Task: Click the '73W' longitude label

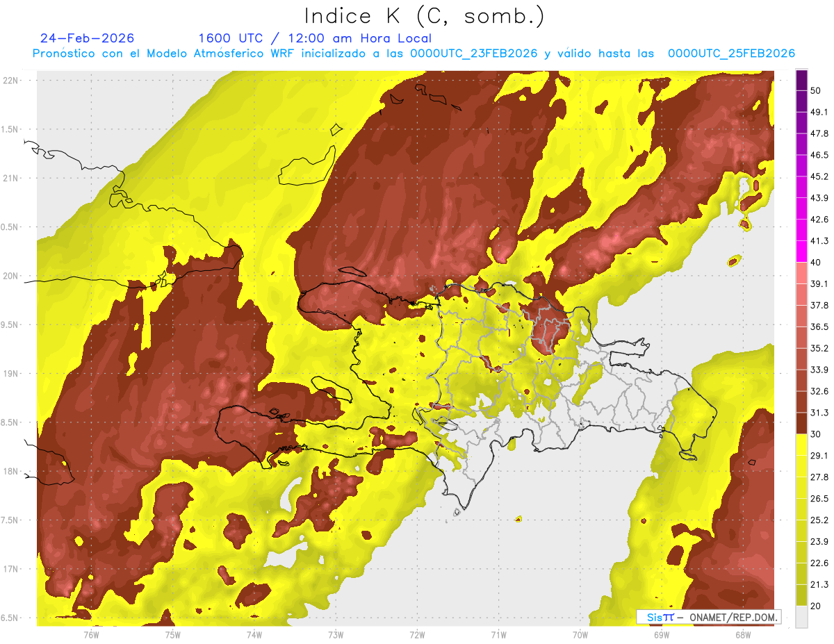Action: coord(336,634)
